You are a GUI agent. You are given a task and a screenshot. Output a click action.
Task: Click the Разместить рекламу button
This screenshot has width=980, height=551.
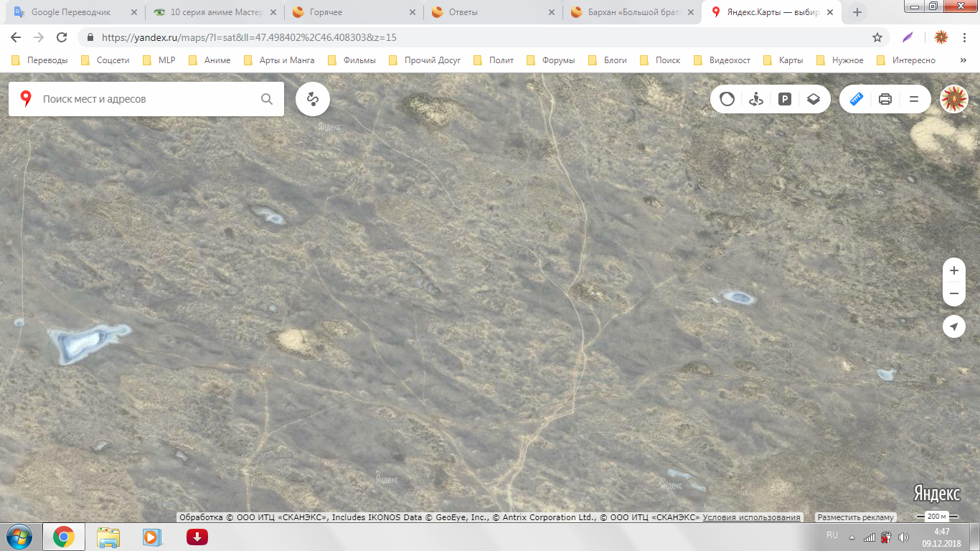[856, 517]
